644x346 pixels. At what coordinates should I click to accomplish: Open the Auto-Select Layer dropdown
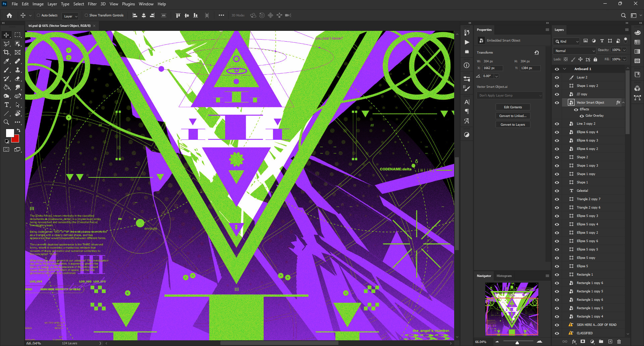pos(70,16)
